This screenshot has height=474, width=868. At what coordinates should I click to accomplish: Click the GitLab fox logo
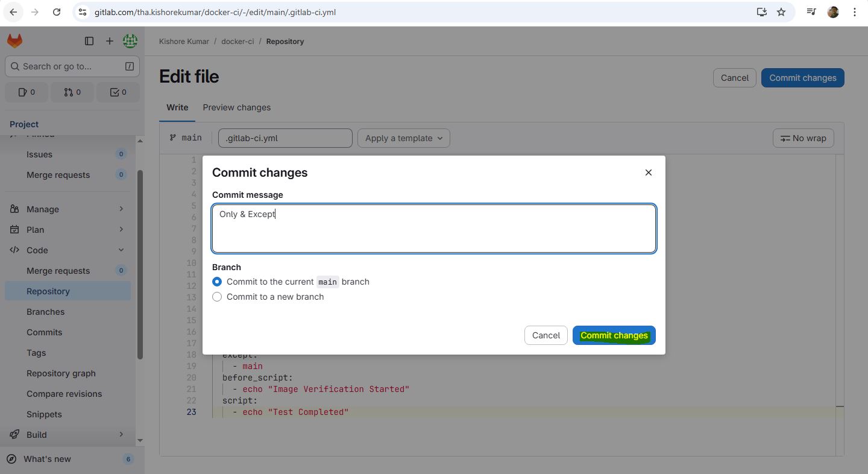point(14,41)
